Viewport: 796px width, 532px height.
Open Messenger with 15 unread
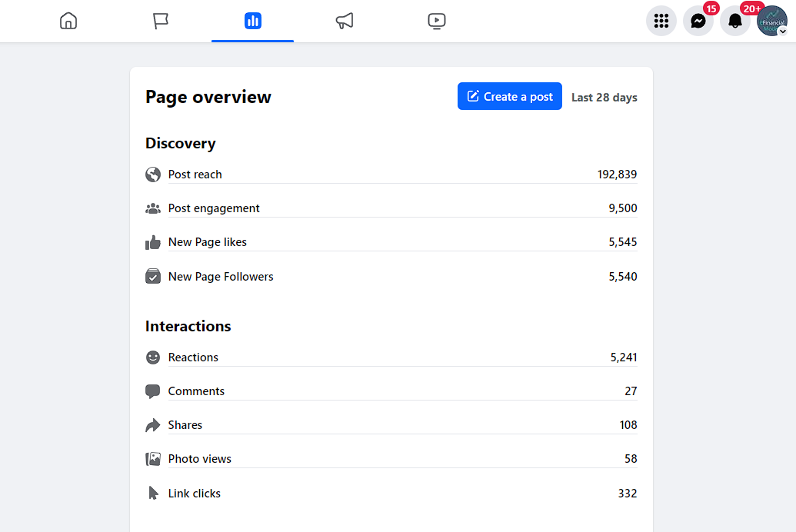[x=698, y=21]
